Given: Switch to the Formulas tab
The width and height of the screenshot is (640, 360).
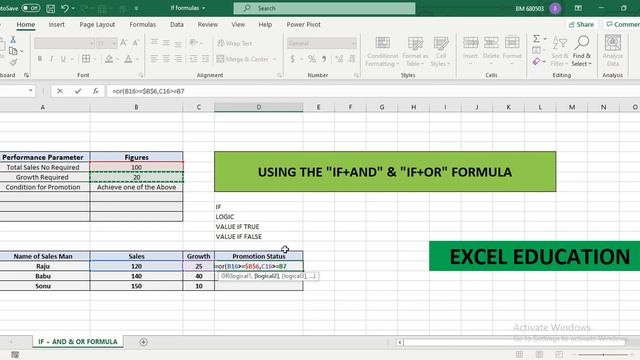Looking at the screenshot, I should coord(142,24).
